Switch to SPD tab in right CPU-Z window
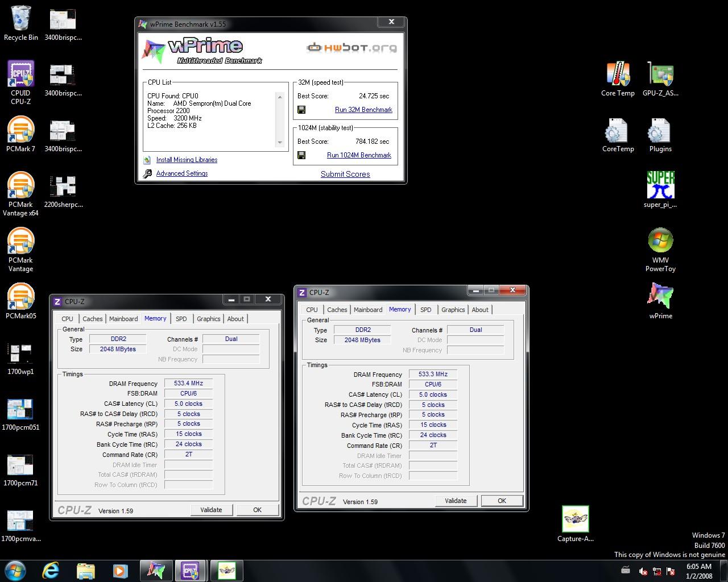The width and height of the screenshot is (728, 582). [426, 310]
